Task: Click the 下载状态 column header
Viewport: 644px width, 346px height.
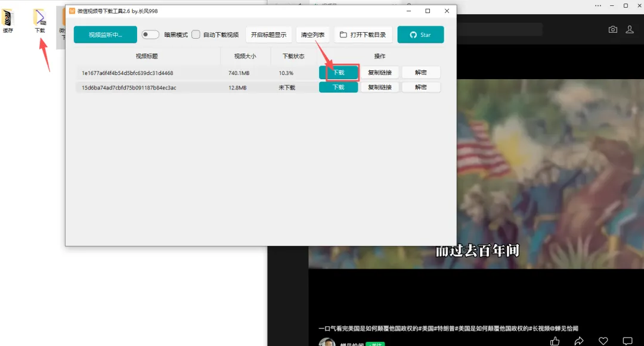Action: [x=293, y=56]
